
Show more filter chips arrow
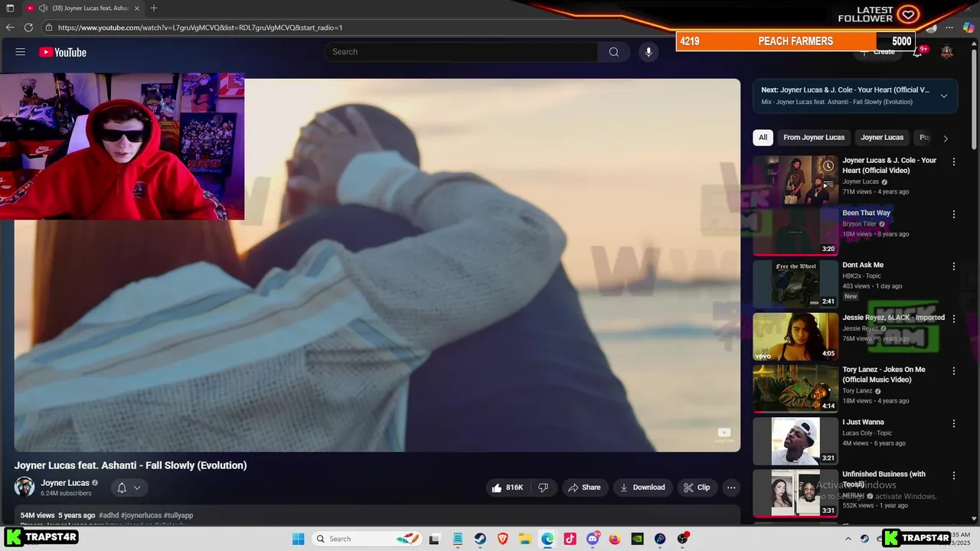tap(946, 139)
